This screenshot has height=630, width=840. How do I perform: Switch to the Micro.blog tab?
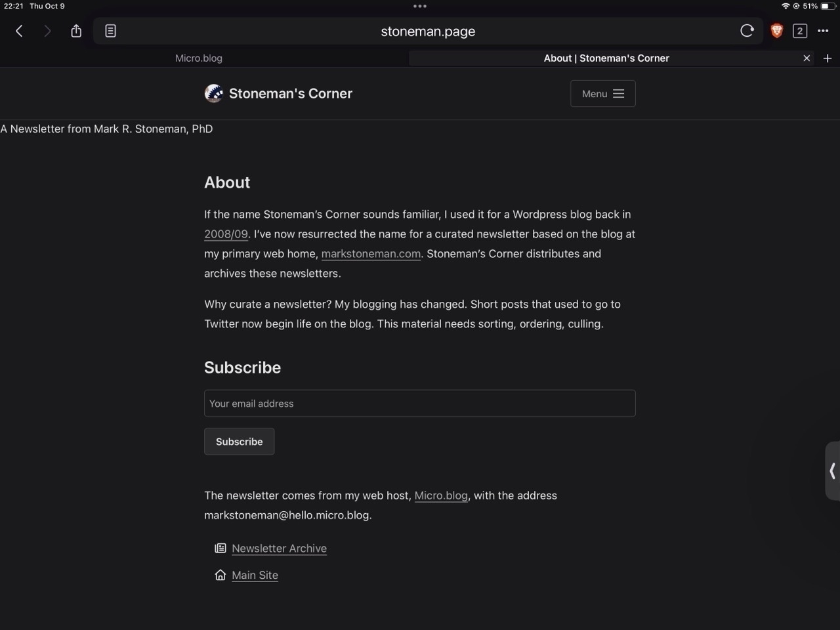(199, 58)
